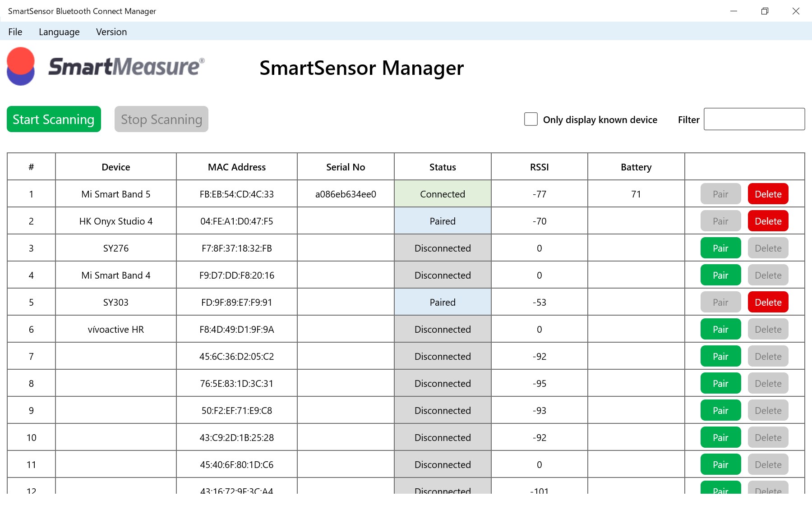
Task: Open the Language menu
Action: click(x=59, y=32)
